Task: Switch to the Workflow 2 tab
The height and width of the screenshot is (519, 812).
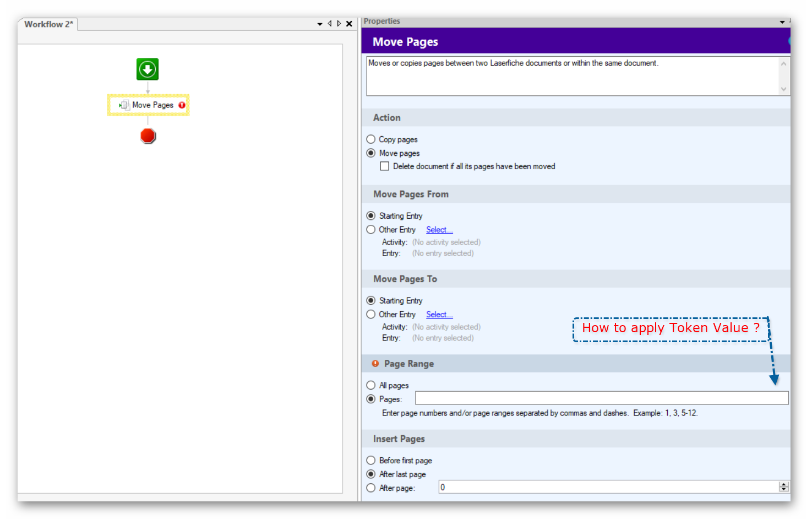Action: tap(48, 24)
